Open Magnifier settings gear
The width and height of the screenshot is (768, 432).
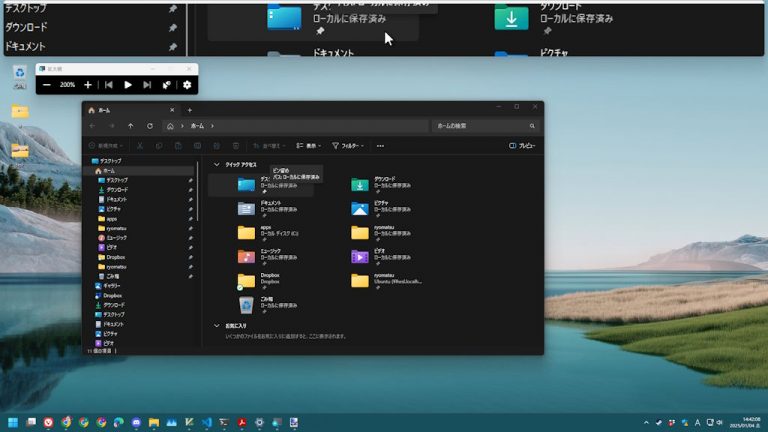(187, 85)
